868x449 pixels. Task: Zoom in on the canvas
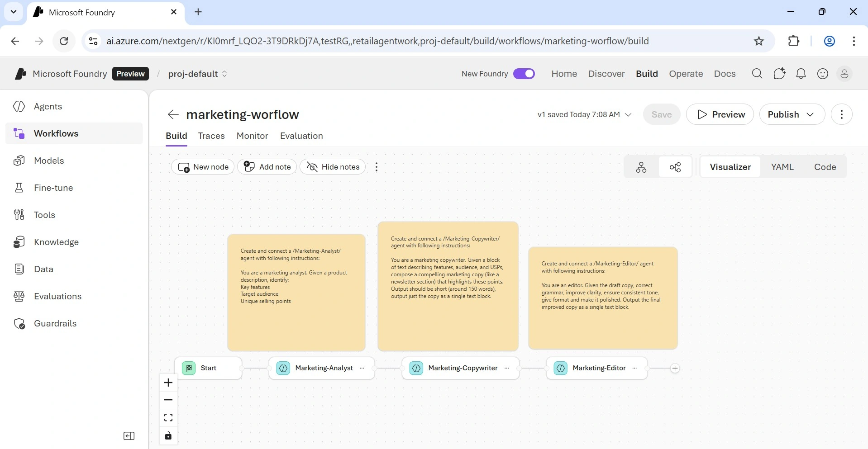coord(168,383)
